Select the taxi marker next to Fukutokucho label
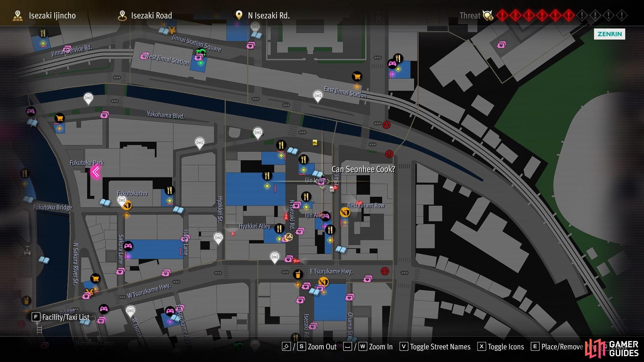644x362 pixels. pos(121,200)
